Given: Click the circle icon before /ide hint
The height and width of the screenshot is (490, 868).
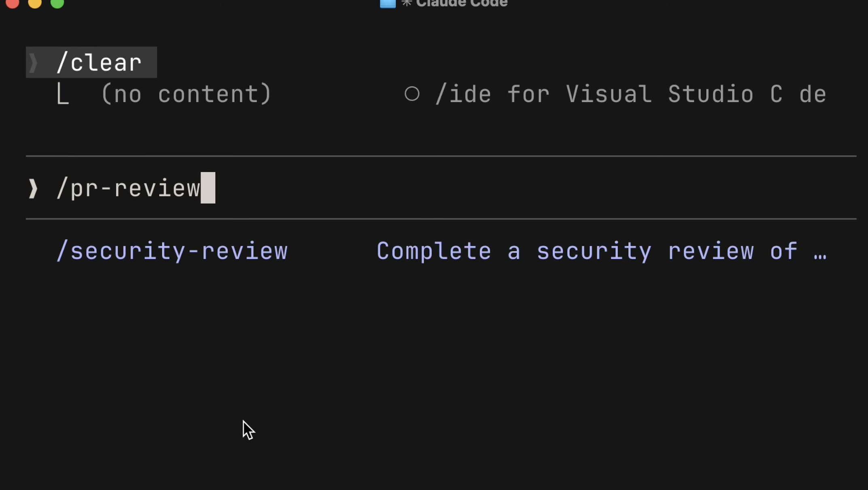Looking at the screenshot, I should [412, 94].
